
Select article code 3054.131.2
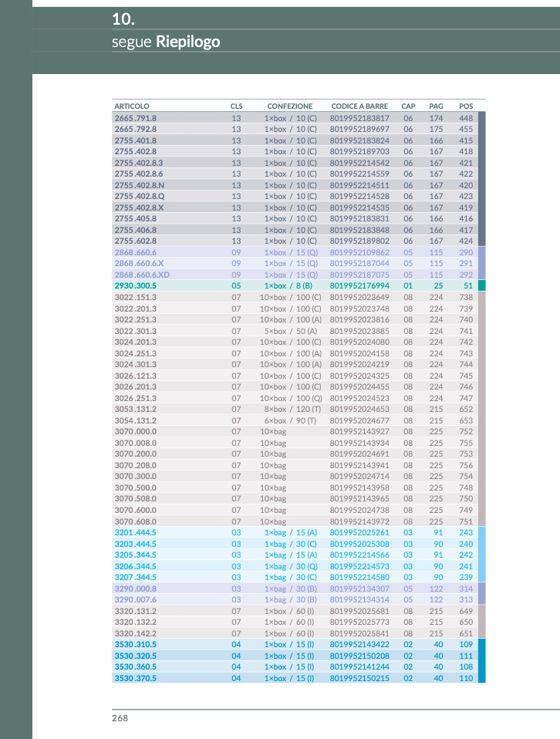tap(136, 420)
